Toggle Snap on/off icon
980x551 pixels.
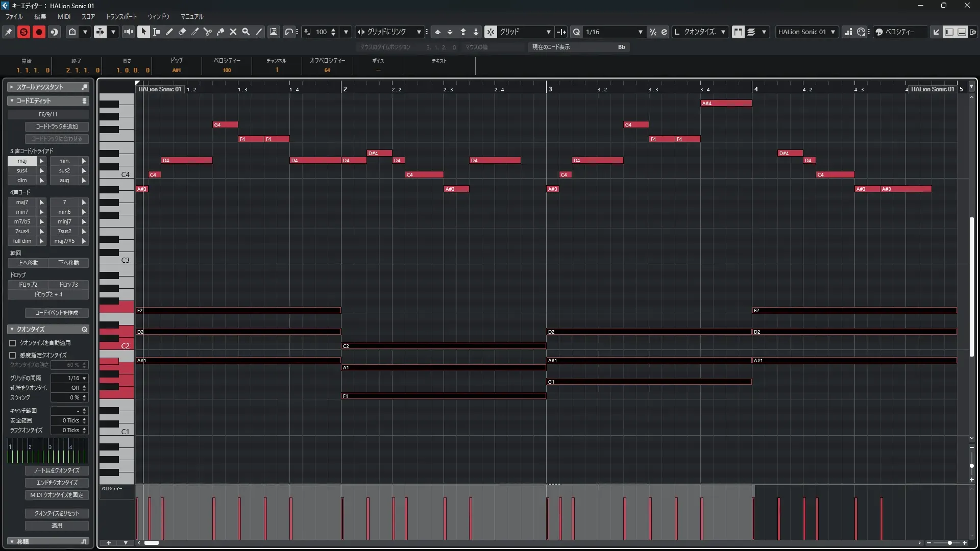(490, 32)
